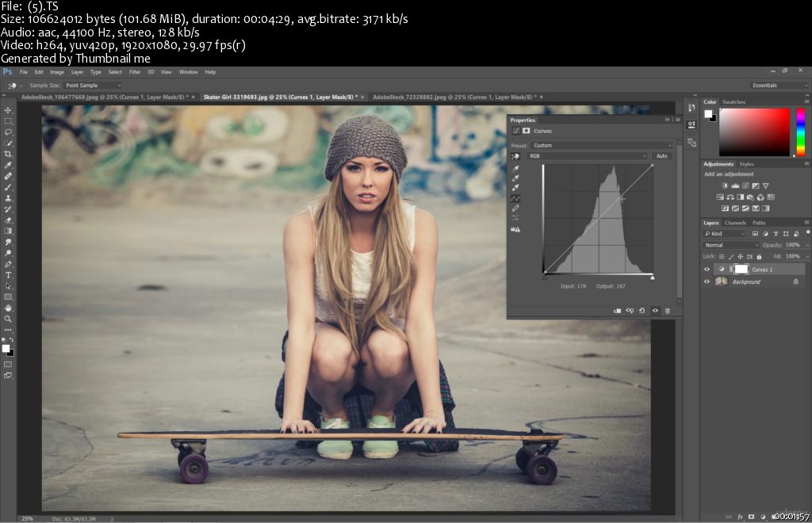The width and height of the screenshot is (812, 523).
Task: Toggle lock all padlock in Layers
Action: 759,257
